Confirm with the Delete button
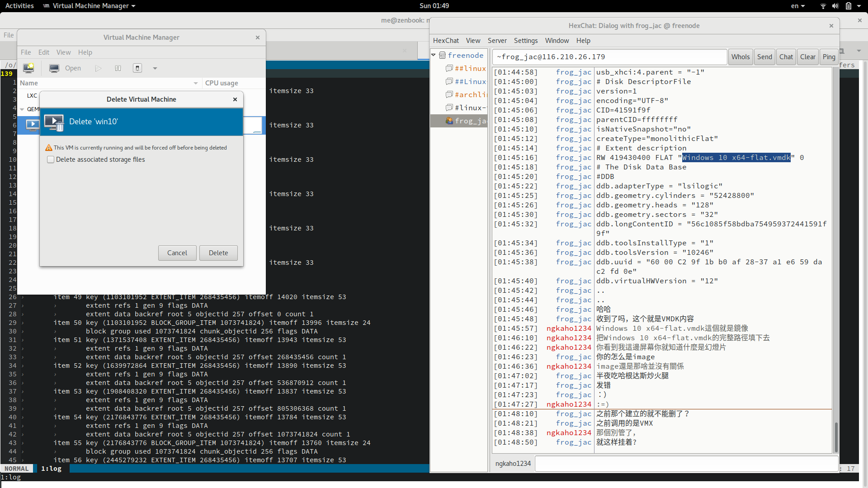This screenshot has height=488, width=868. pyautogui.click(x=218, y=253)
